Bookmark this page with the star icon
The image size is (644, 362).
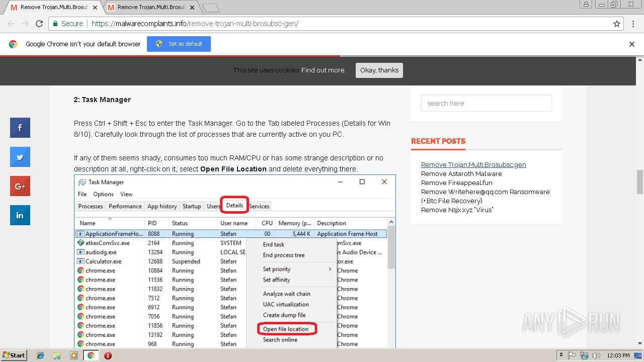[617, 24]
